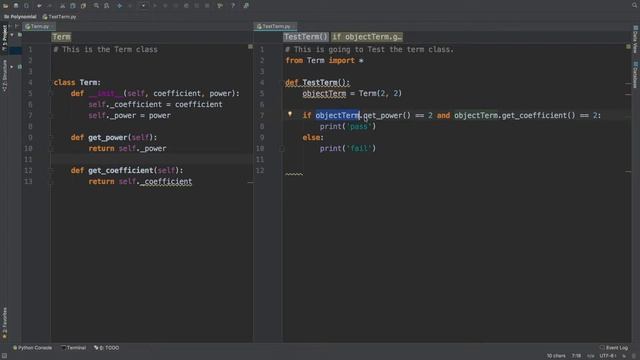The height and width of the screenshot is (360, 640).
Task: Click the file encoding UTF-8 in status bar
Action: click(607, 356)
